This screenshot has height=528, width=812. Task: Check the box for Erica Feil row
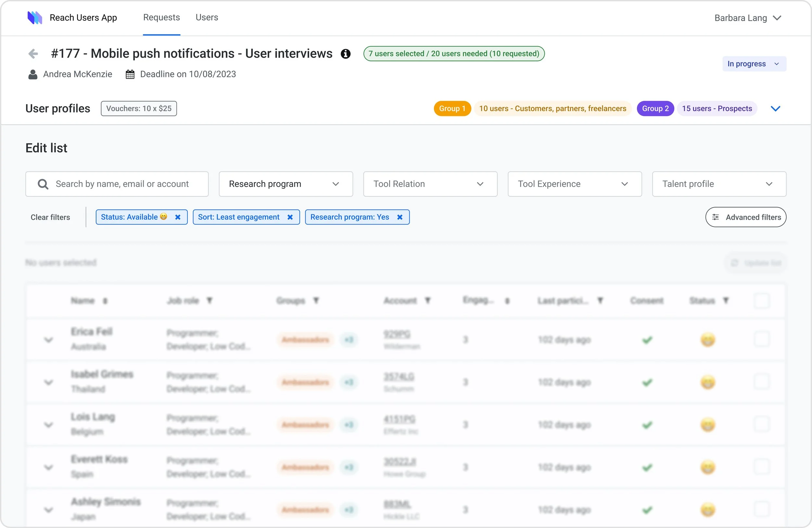click(x=762, y=339)
